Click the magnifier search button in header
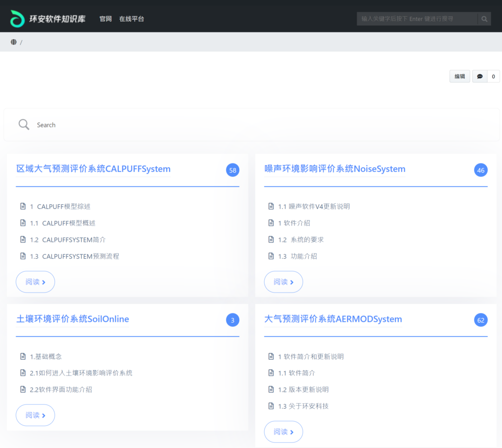502x448 pixels. click(x=484, y=19)
